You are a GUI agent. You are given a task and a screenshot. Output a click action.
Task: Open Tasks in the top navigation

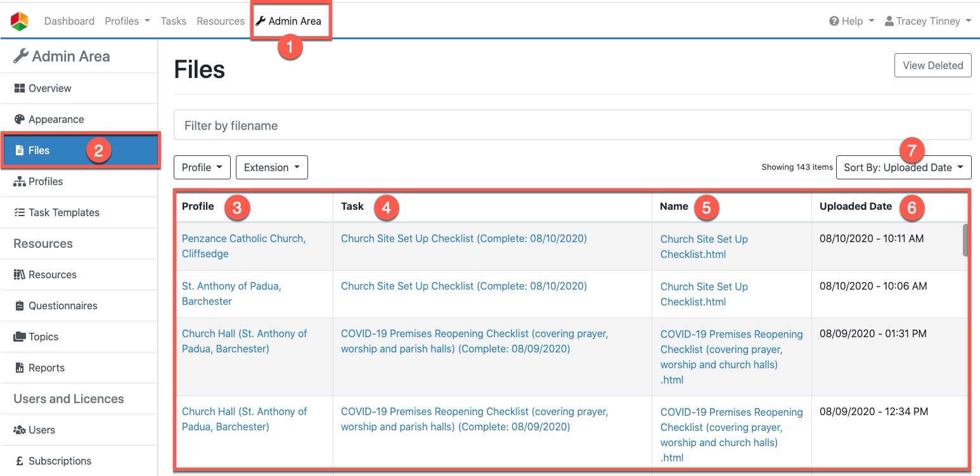173,21
